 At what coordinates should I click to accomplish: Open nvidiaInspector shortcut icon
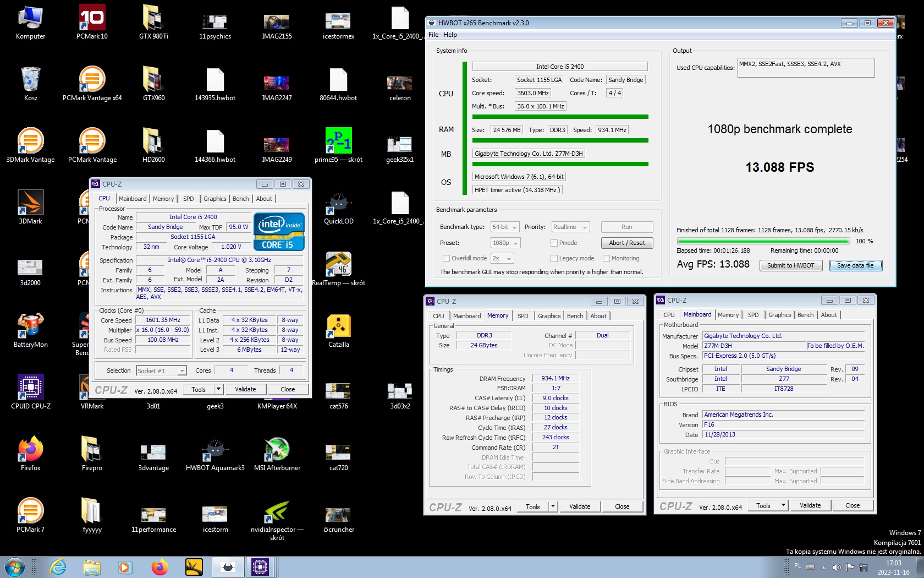click(x=277, y=520)
